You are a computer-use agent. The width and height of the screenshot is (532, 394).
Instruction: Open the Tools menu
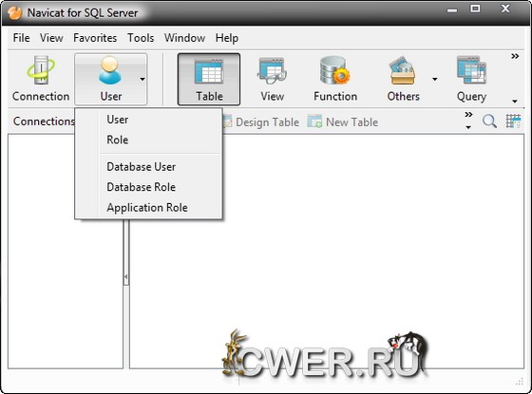(141, 38)
